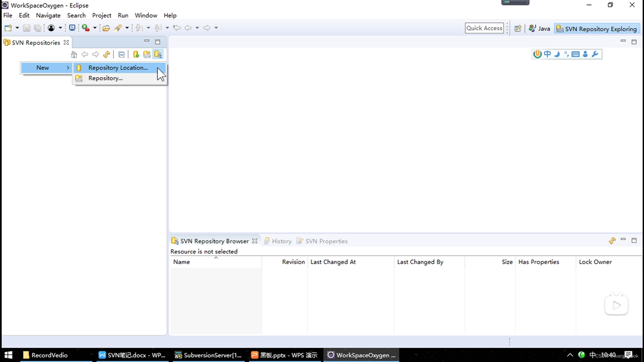This screenshot has height=362, width=644.
Task: Click the Save All icon
Action: [x=38, y=28]
